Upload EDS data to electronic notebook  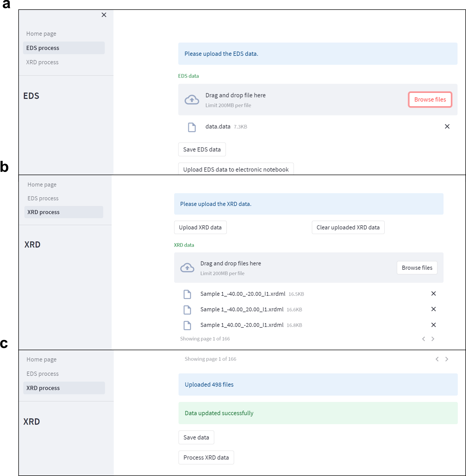[236, 169]
